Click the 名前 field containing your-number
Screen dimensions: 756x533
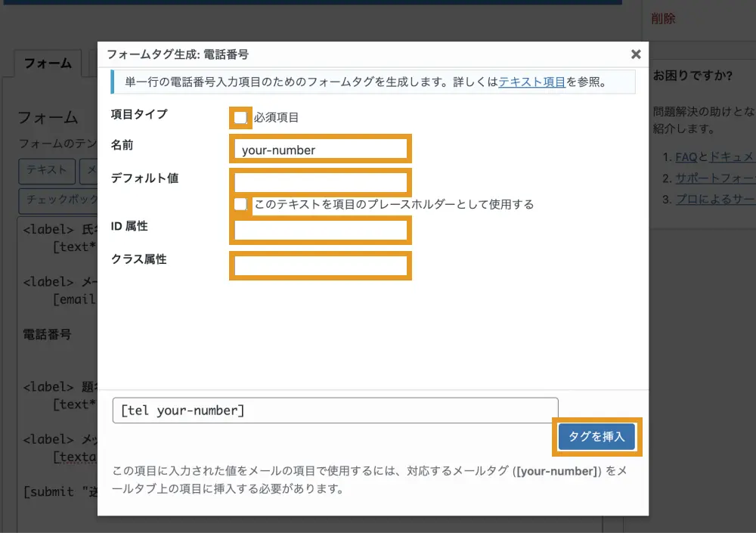click(321, 150)
